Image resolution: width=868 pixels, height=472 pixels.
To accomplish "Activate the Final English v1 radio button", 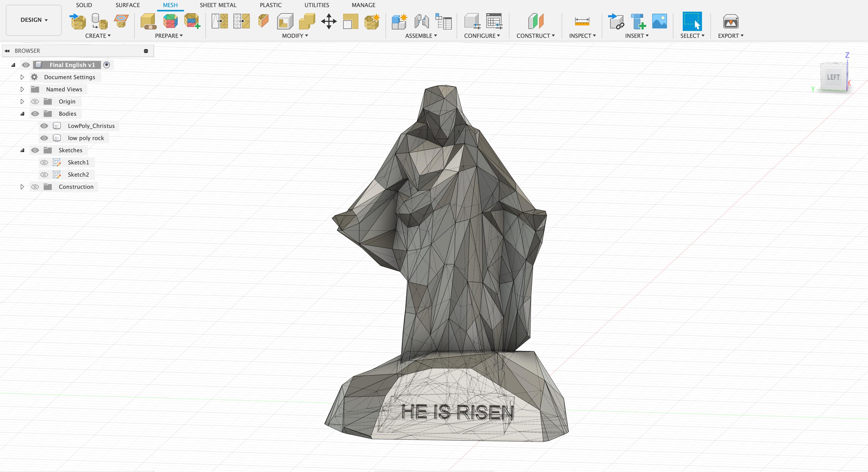I will click(106, 65).
